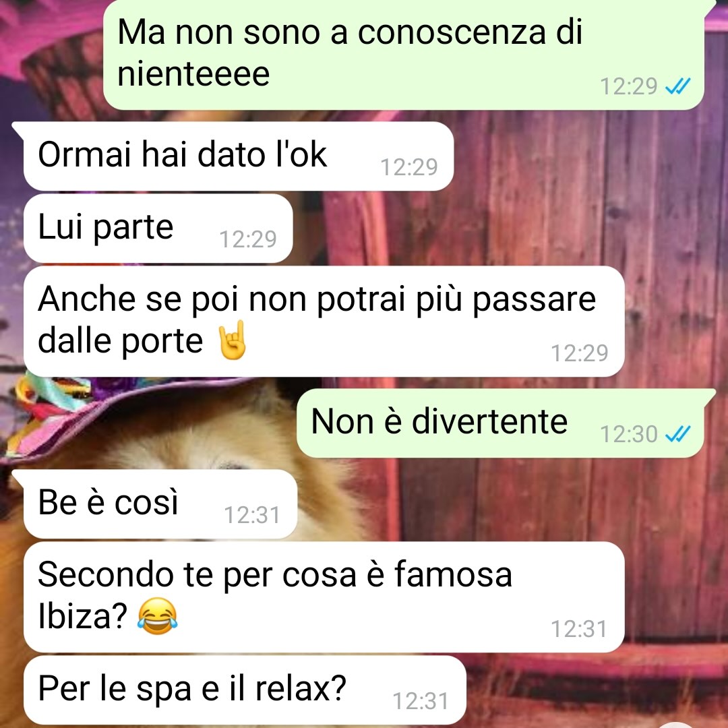Tap the 12:31 timestamp on 'Be è così'
The height and width of the screenshot is (728, 728).
tap(252, 515)
